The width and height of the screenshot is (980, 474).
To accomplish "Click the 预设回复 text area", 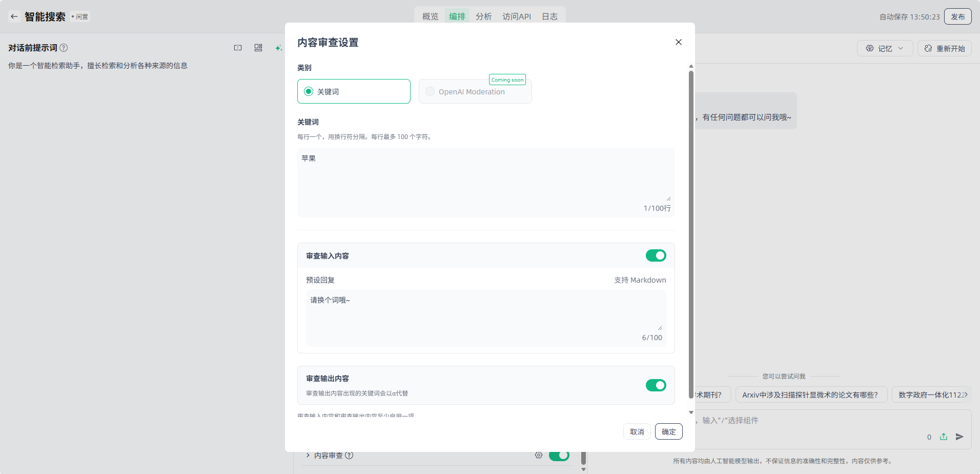I will click(x=485, y=313).
